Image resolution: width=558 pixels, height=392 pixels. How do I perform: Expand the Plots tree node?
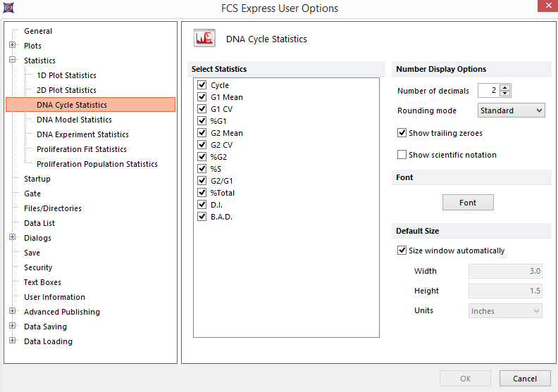[13, 46]
